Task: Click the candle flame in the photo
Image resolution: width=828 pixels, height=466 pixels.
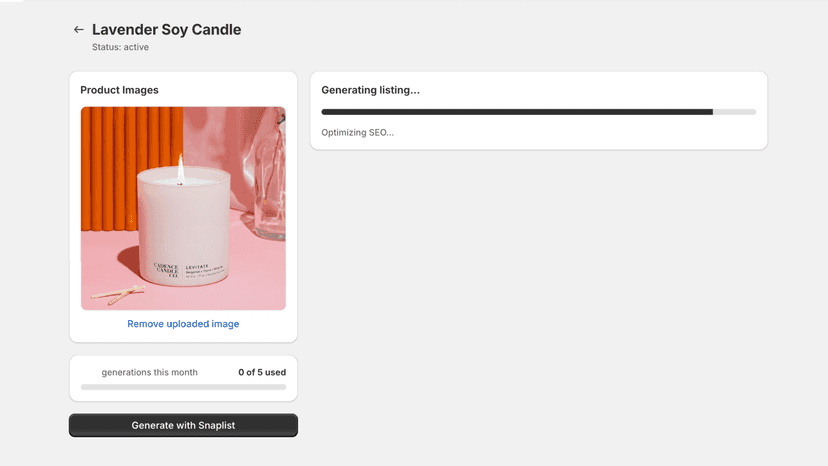Action: pyautogui.click(x=181, y=168)
